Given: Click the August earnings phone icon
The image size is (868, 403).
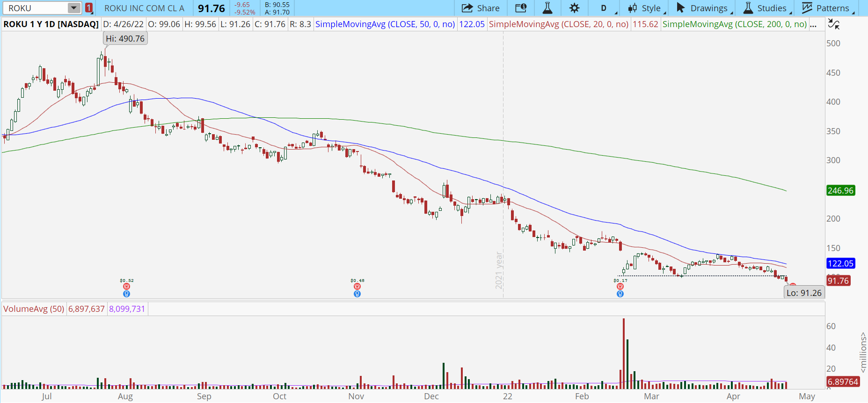Looking at the screenshot, I should click(x=126, y=287).
